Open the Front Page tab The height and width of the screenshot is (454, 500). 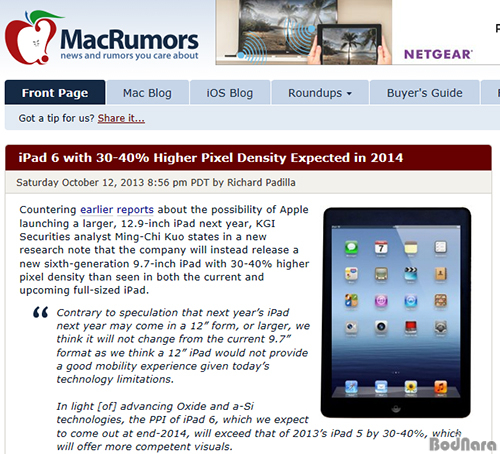point(55,93)
